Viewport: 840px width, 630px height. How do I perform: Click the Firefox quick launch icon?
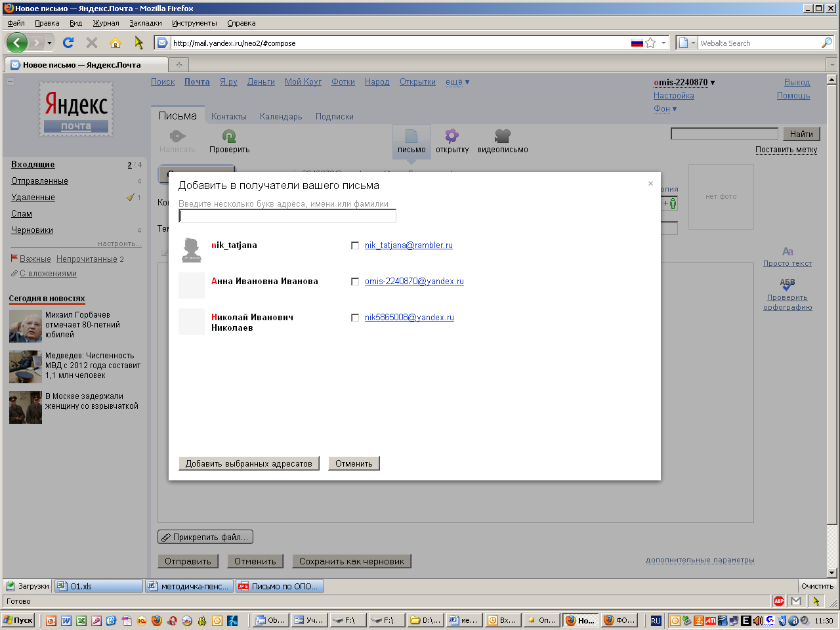157,620
